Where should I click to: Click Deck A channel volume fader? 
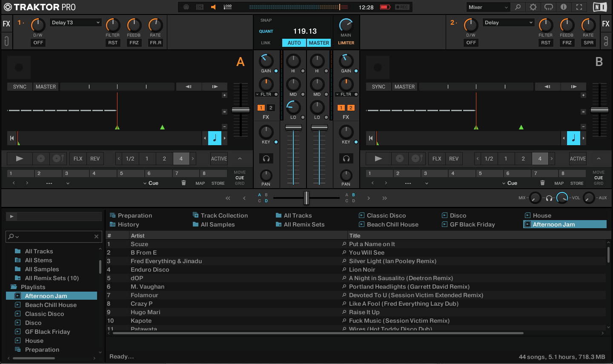(x=293, y=127)
